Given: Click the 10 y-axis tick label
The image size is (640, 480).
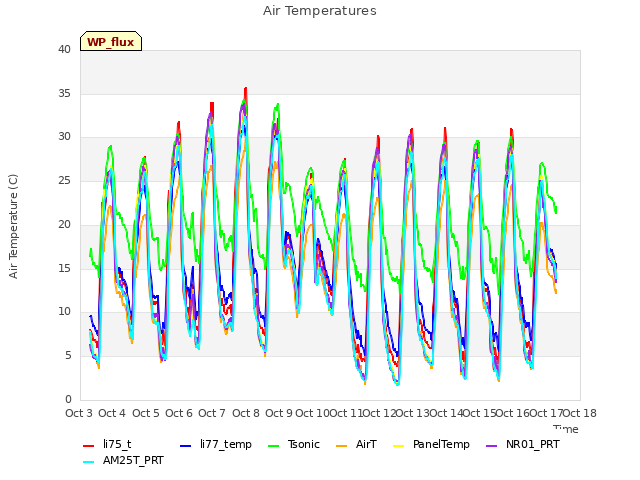Looking at the screenshot, I should pyautogui.click(x=64, y=312).
